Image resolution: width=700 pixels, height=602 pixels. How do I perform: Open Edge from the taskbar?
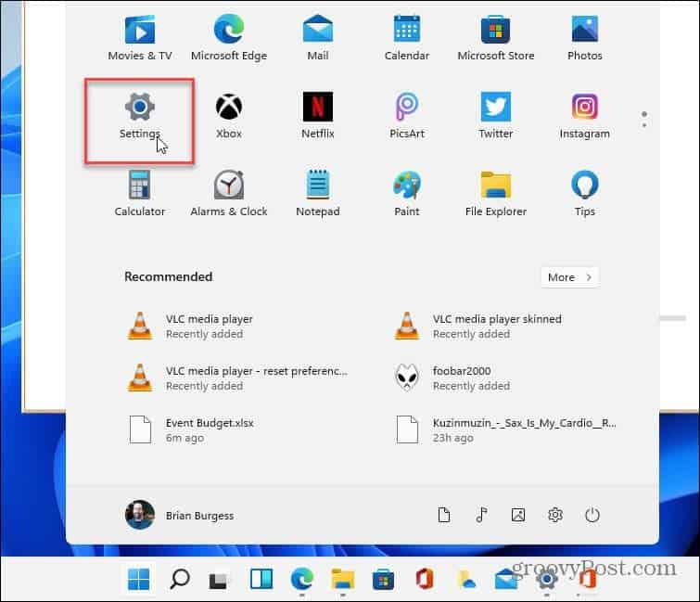pyautogui.click(x=301, y=579)
